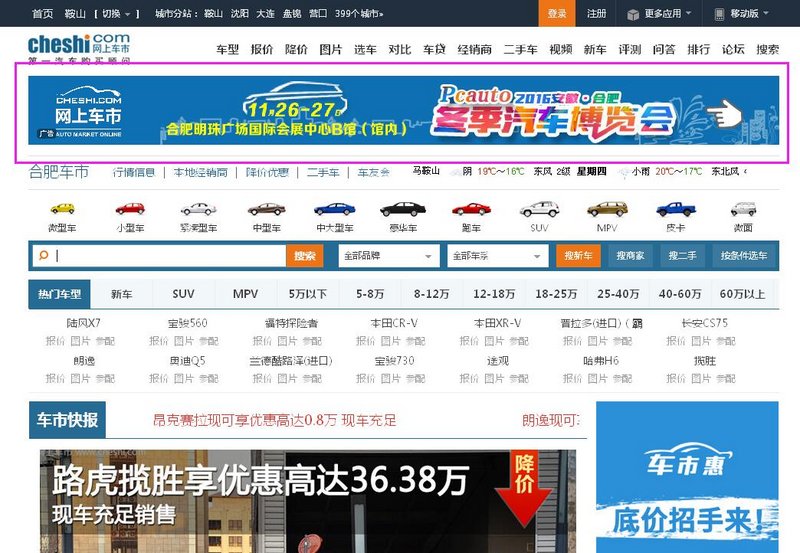Click the cube icon beside 更多应用
Viewport: 800px width, 553px height.
(633, 14)
